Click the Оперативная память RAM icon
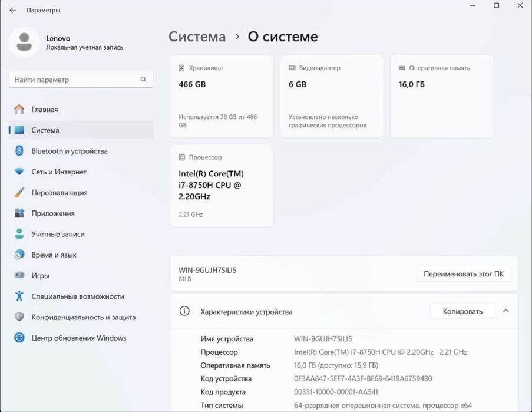The image size is (532, 412). (402, 68)
